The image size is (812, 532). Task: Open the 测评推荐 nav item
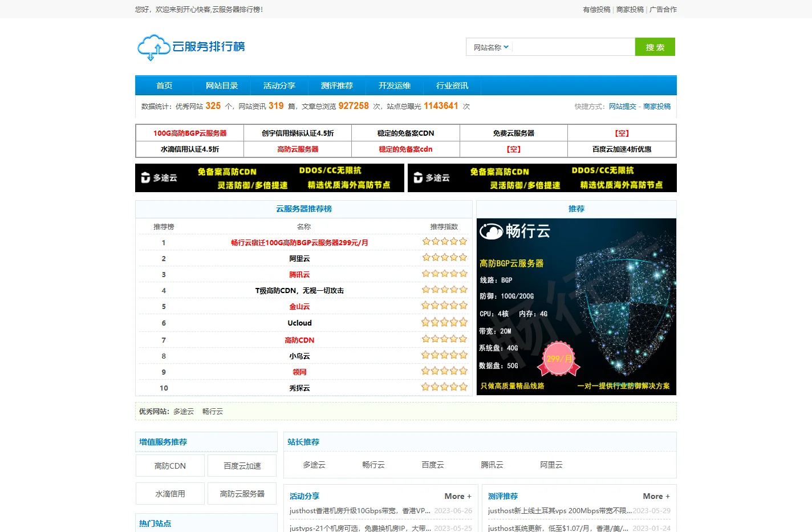point(337,86)
